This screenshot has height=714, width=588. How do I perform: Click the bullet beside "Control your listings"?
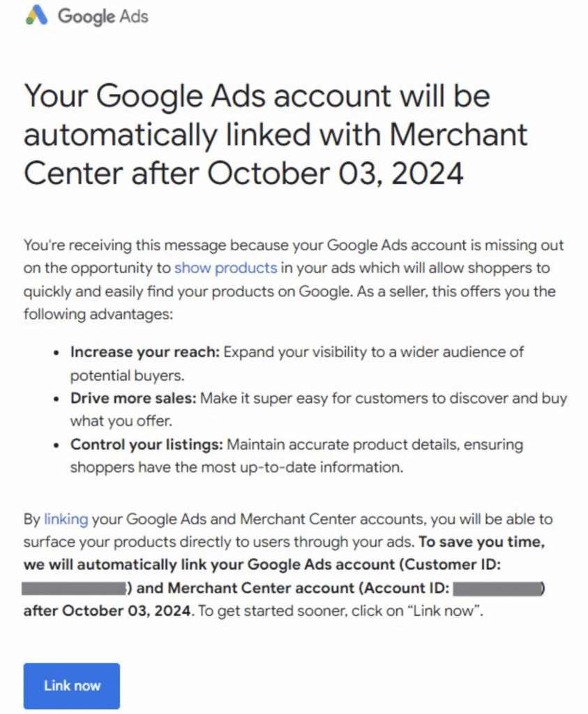pos(56,446)
